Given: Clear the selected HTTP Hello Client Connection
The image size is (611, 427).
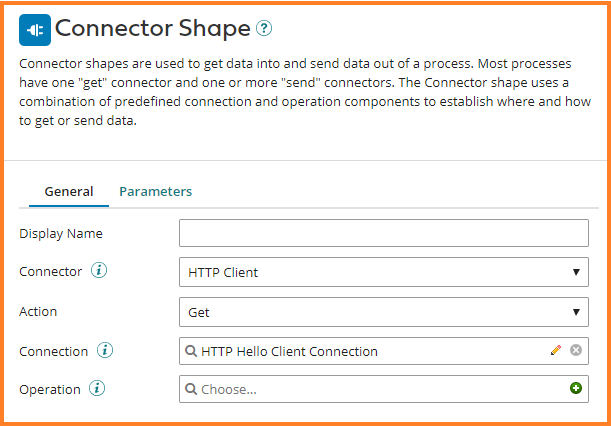Looking at the screenshot, I should [x=576, y=351].
